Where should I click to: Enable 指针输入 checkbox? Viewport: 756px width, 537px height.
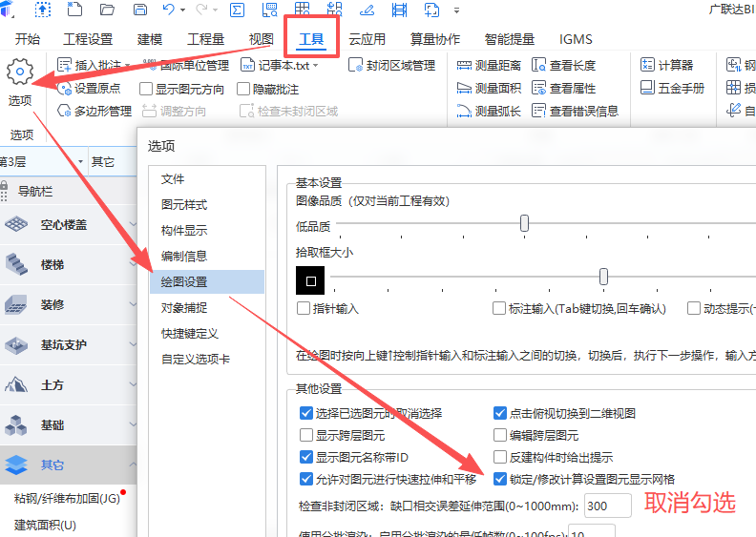(x=304, y=308)
